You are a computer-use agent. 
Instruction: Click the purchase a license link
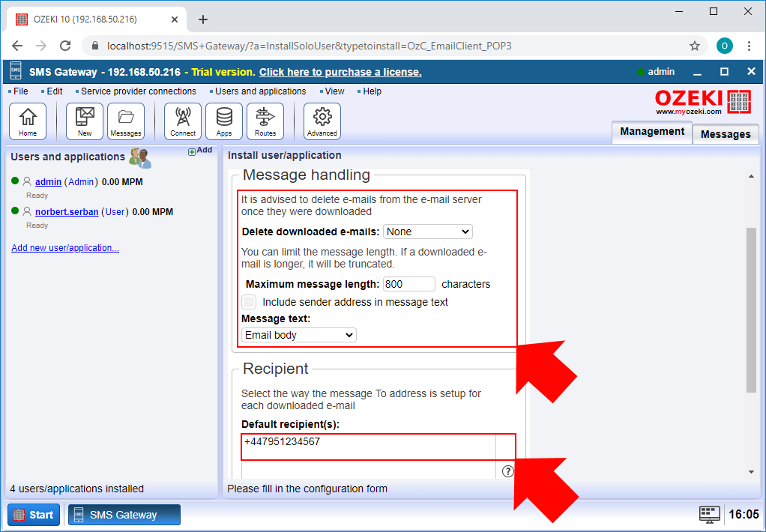pos(340,72)
